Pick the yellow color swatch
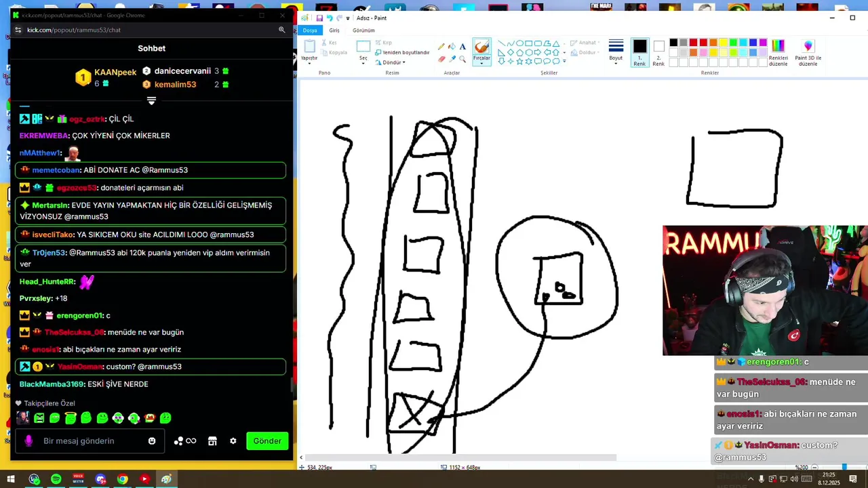The width and height of the screenshot is (868, 488). click(x=723, y=43)
